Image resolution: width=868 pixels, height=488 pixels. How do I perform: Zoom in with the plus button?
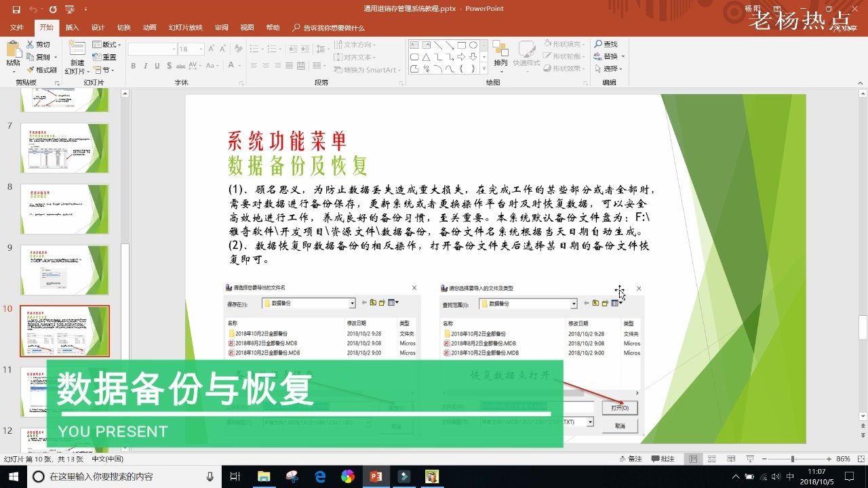828,459
